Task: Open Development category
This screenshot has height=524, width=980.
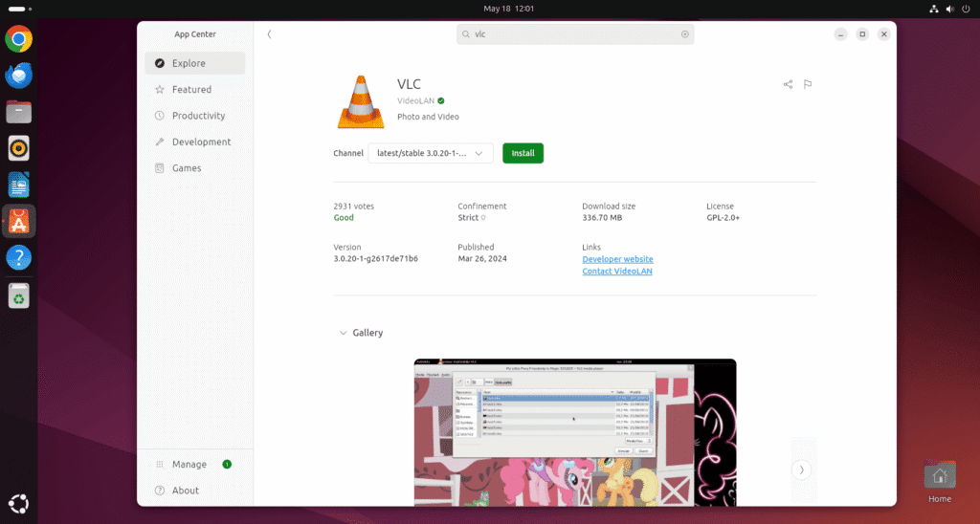Action: (195, 142)
